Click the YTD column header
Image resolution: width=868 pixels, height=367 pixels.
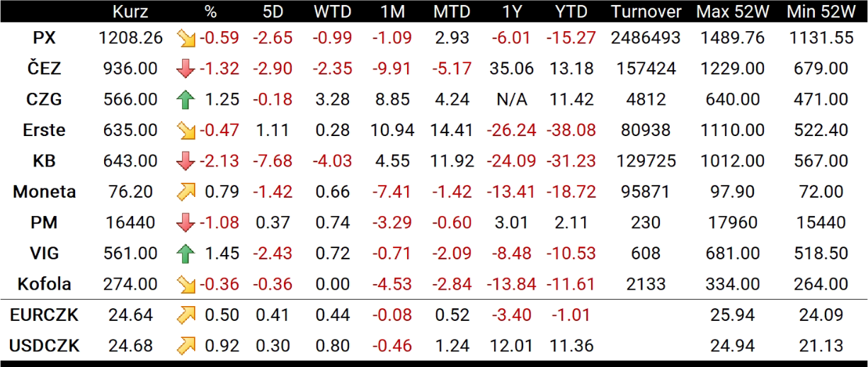(571, 11)
